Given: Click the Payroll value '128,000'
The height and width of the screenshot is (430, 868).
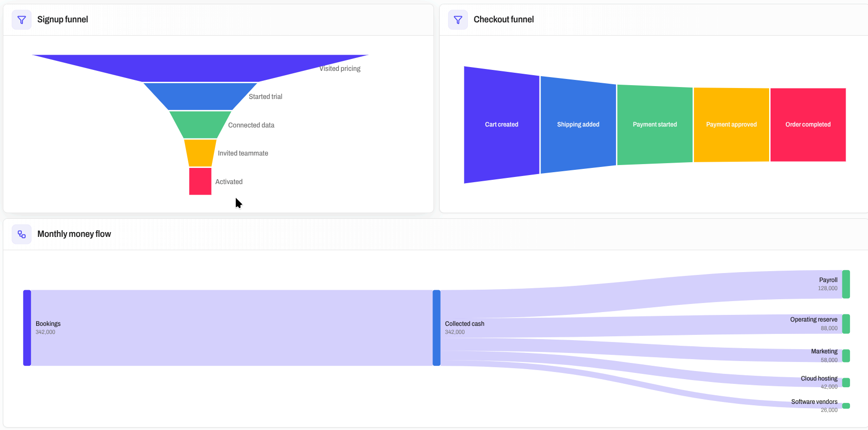Looking at the screenshot, I should pyautogui.click(x=828, y=288).
